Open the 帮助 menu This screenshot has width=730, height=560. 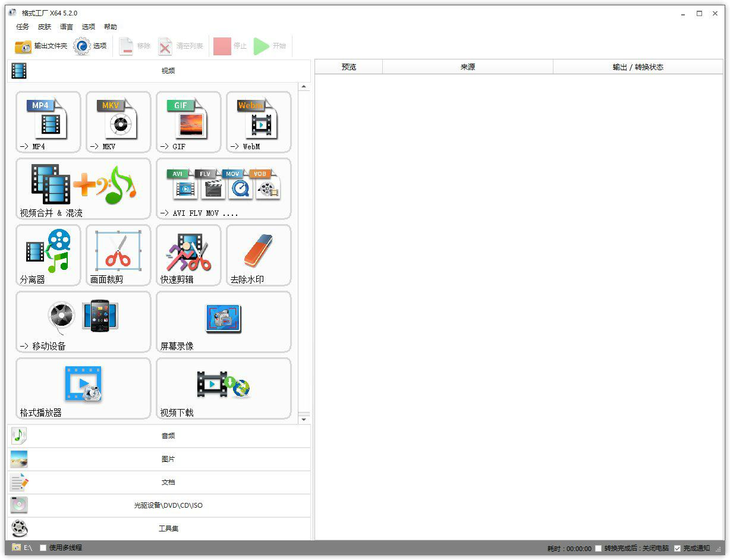110,27
